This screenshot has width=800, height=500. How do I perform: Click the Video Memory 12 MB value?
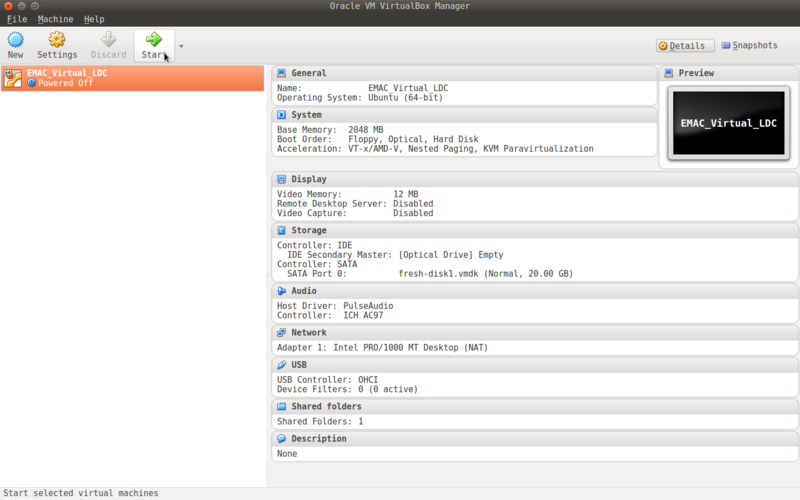(406, 194)
